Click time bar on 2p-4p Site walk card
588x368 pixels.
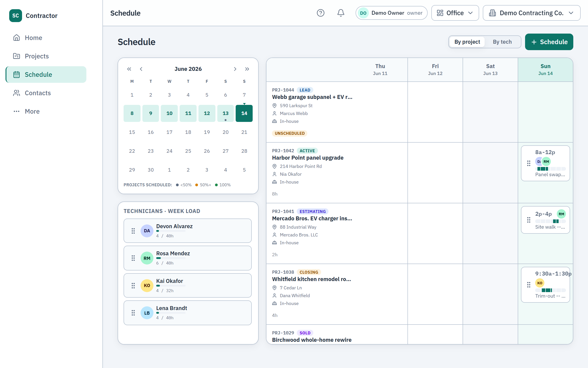click(x=550, y=221)
